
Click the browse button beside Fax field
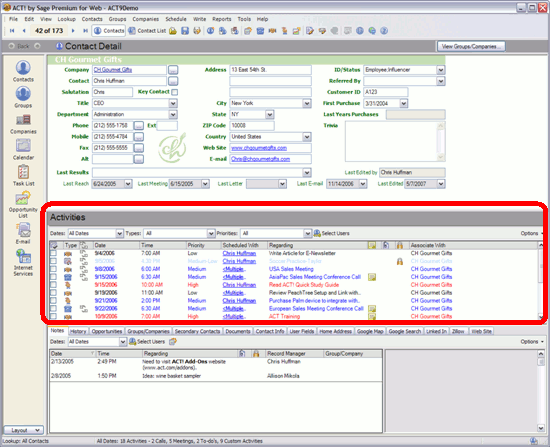(139, 148)
